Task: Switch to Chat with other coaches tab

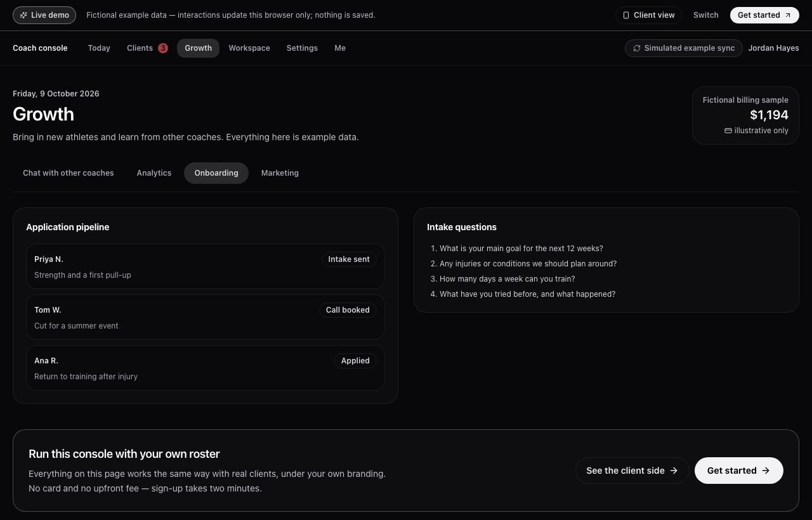Action: coord(69,173)
